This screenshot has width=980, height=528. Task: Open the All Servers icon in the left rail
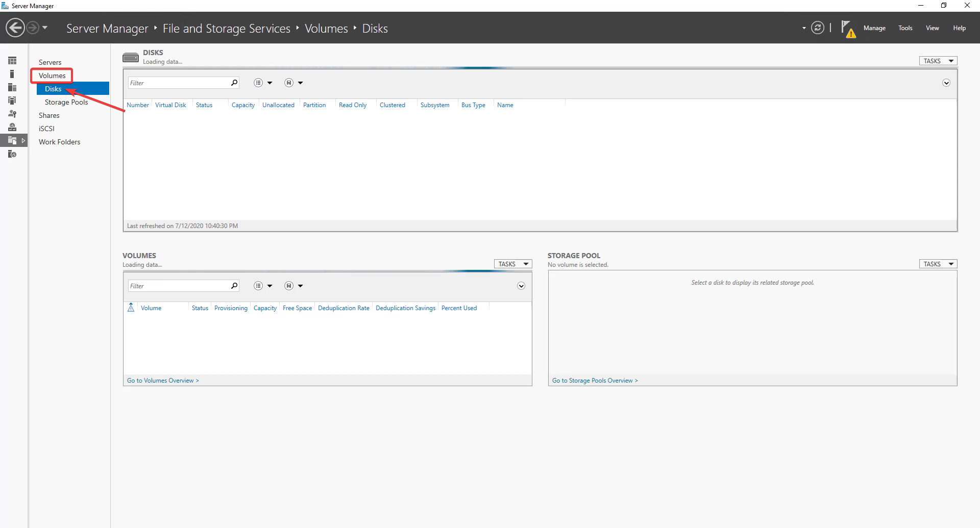pyautogui.click(x=12, y=87)
